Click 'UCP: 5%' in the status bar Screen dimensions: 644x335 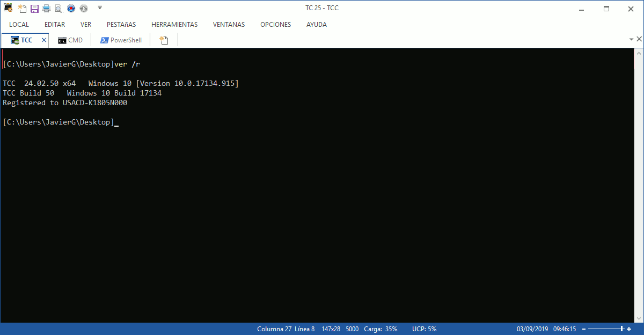pyautogui.click(x=425, y=329)
